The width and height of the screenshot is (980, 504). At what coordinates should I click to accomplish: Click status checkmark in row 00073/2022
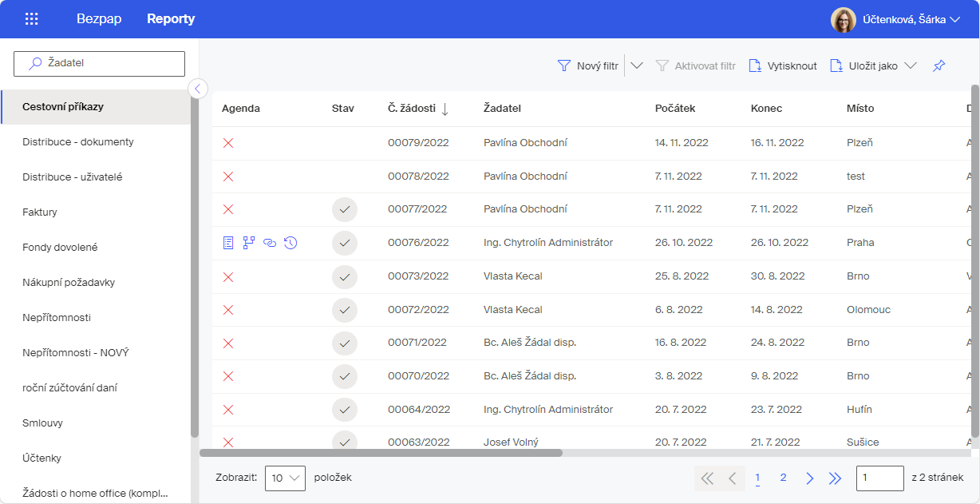point(345,276)
